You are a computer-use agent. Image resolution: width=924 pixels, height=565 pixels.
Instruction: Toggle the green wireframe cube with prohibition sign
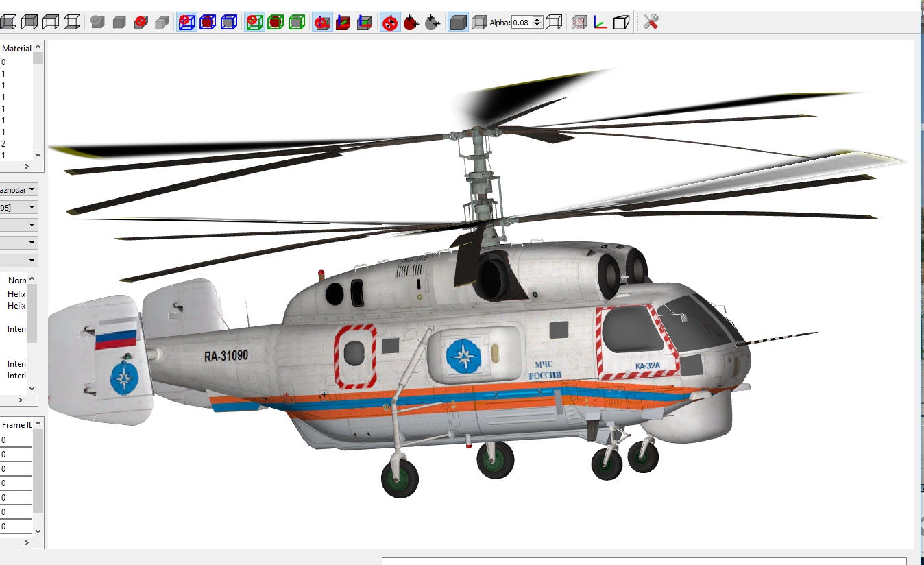(254, 22)
